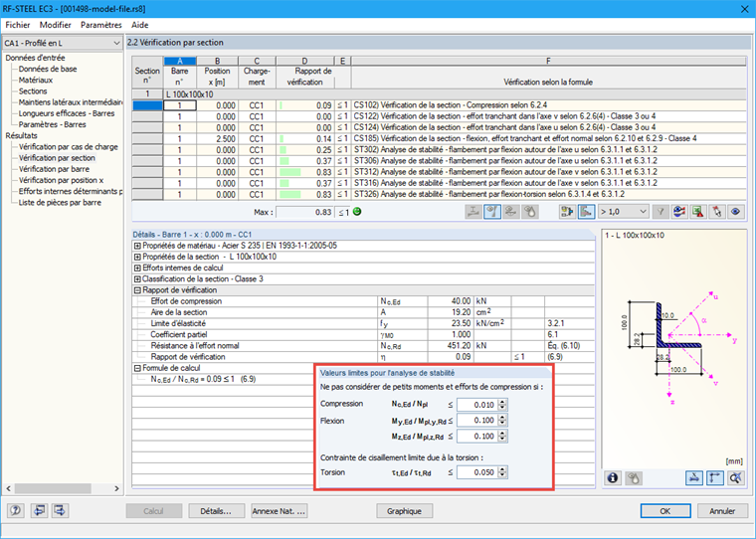The height and width of the screenshot is (539, 756).
Task: Click the pick member cursor icon
Action: click(716, 212)
